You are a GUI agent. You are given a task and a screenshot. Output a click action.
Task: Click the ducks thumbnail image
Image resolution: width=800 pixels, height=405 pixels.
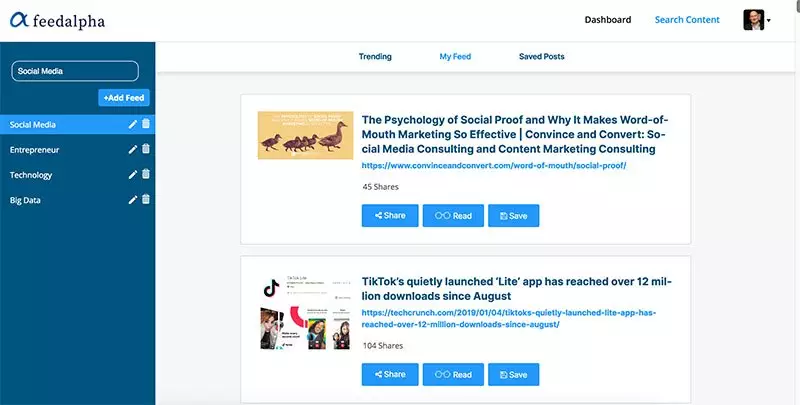pos(305,135)
